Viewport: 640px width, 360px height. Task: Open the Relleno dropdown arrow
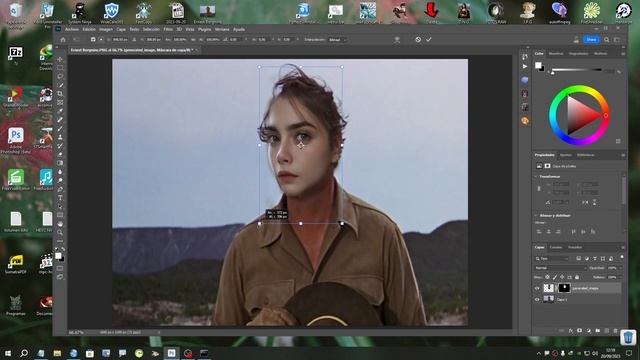click(x=620, y=277)
